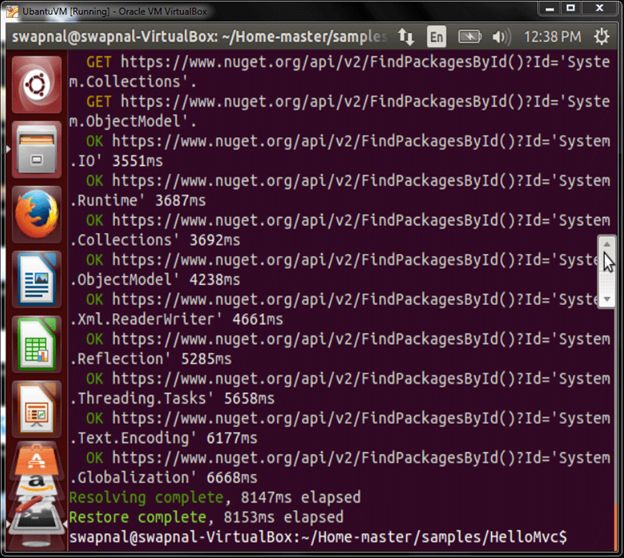Image resolution: width=624 pixels, height=558 pixels.
Task: Click the '.Runtime' 3687ms result text
Action: coord(138,201)
